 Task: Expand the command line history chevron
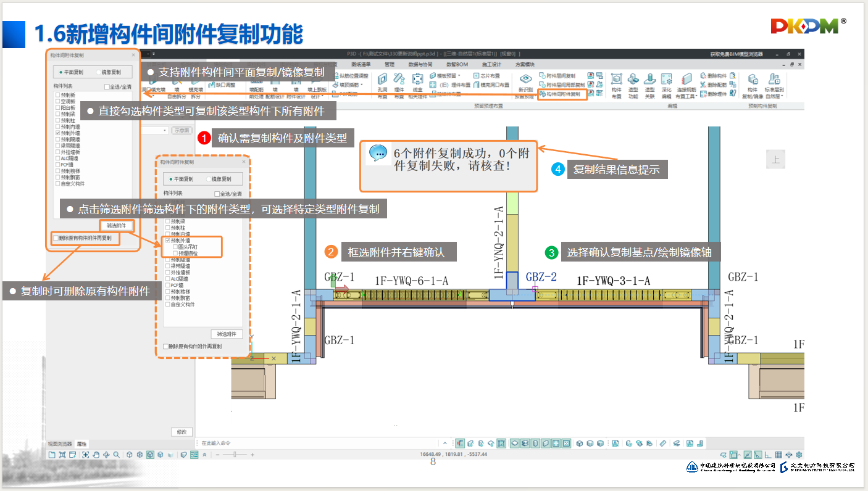[x=444, y=443]
